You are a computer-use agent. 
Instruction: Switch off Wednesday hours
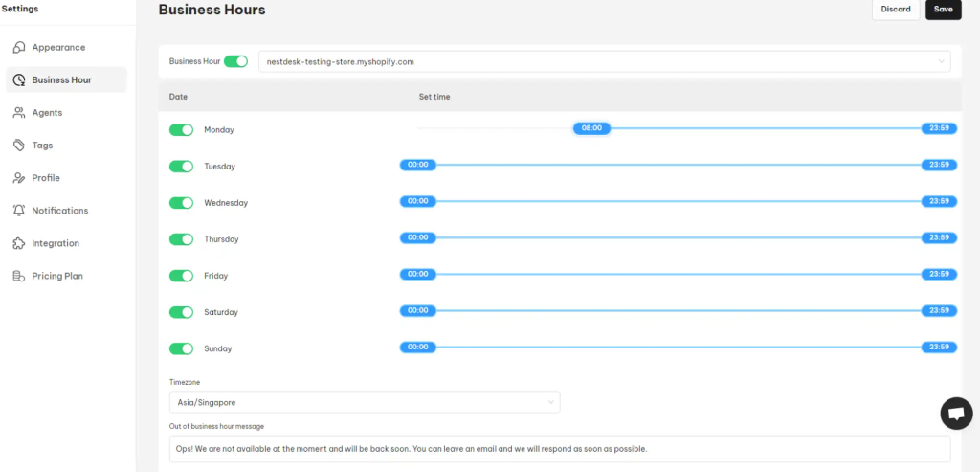tap(181, 203)
